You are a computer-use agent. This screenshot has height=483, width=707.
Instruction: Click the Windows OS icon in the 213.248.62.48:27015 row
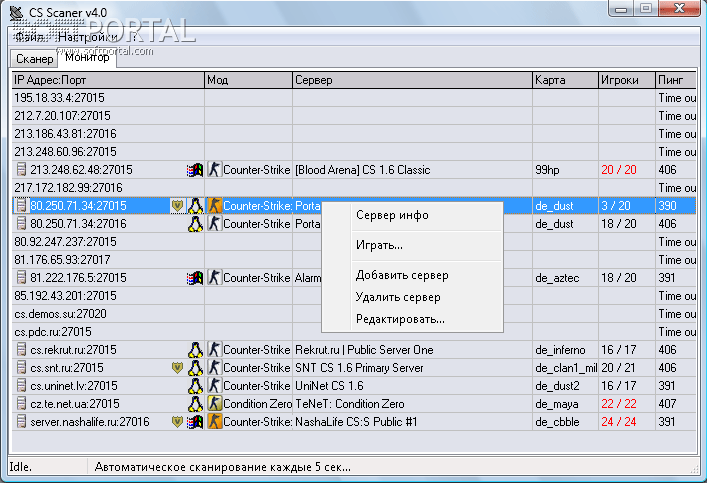[195, 170]
